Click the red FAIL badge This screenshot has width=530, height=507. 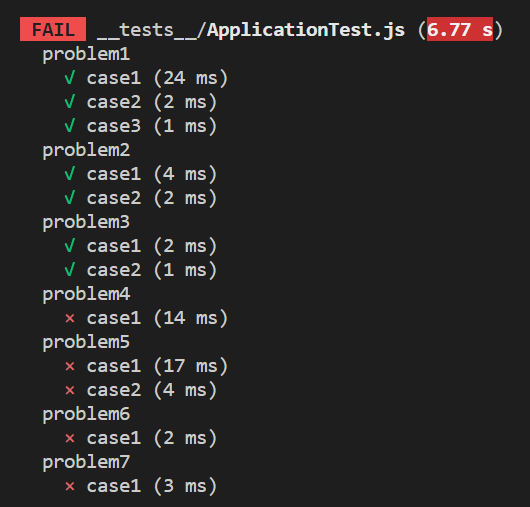point(53,29)
